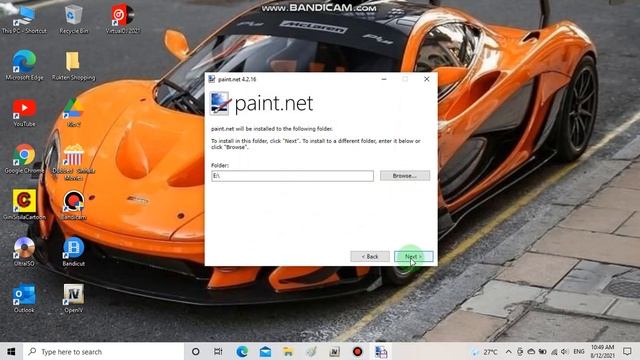This screenshot has width=640, height=360.
Task: Open Mail app from taskbar
Action: point(265,351)
